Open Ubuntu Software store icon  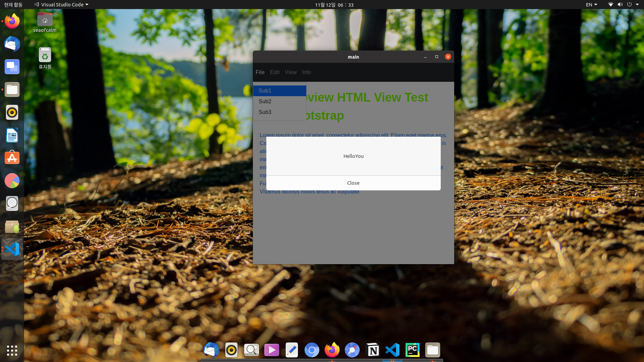pos(12,158)
